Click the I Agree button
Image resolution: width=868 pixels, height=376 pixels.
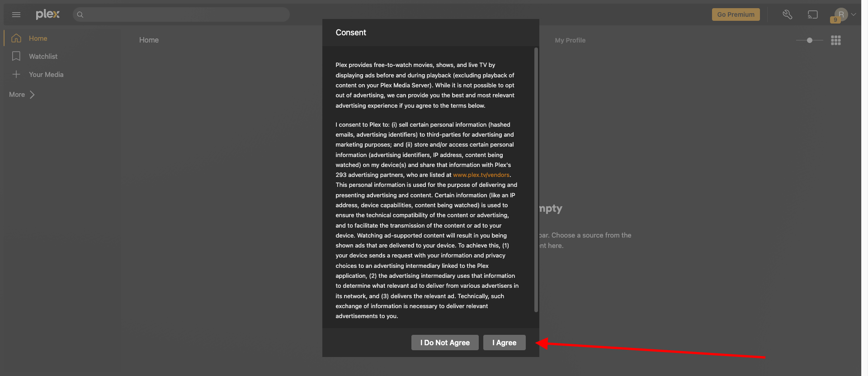pyautogui.click(x=504, y=343)
